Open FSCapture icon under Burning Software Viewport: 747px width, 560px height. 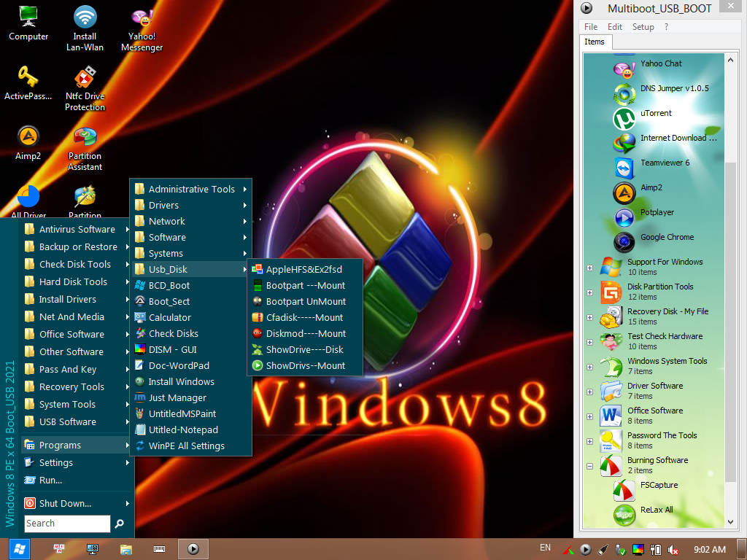(624, 491)
